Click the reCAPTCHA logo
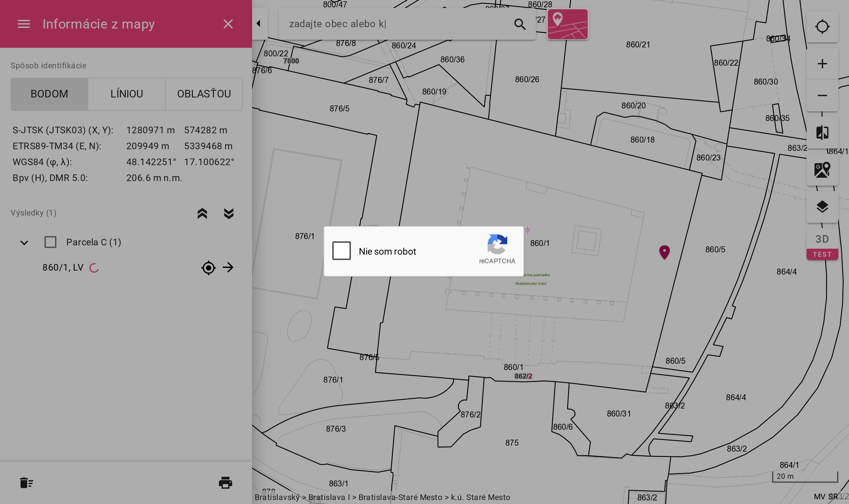Viewport: 849px width, 504px height. pos(497,244)
